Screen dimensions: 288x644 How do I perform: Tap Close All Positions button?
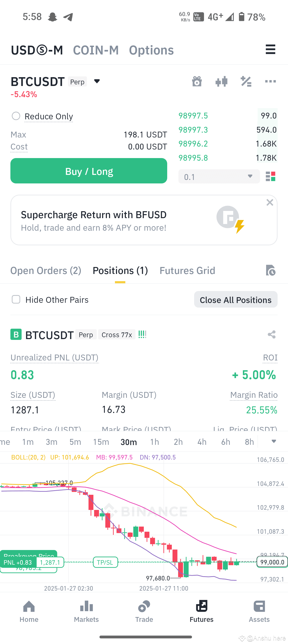point(236,300)
